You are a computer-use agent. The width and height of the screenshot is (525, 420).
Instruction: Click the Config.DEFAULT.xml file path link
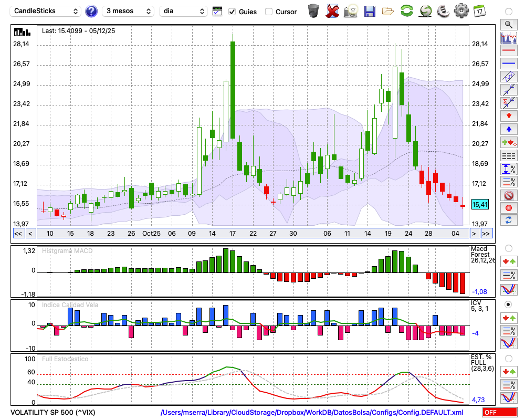click(x=312, y=413)
